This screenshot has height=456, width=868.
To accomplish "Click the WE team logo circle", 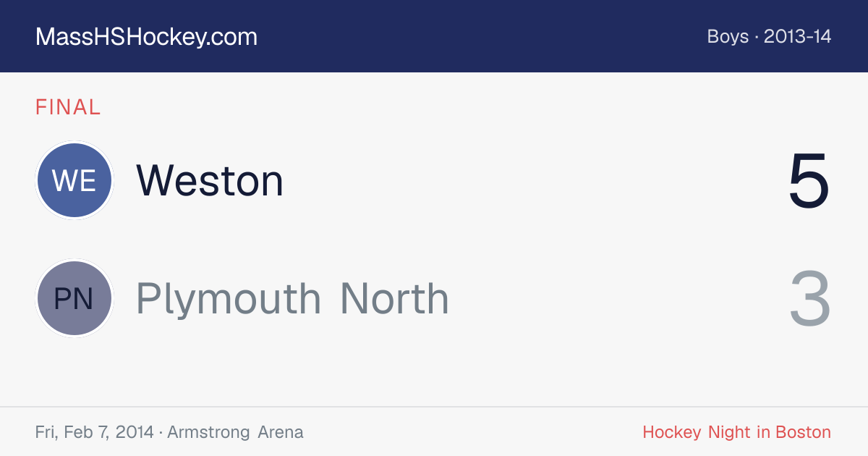I will click(x=75, y=180).
